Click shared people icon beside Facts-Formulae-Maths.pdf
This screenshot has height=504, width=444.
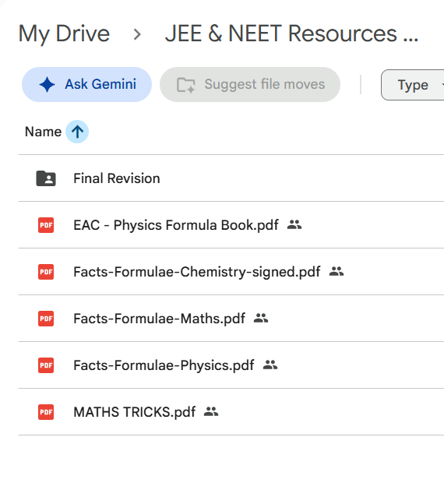[x=261, y=318]
